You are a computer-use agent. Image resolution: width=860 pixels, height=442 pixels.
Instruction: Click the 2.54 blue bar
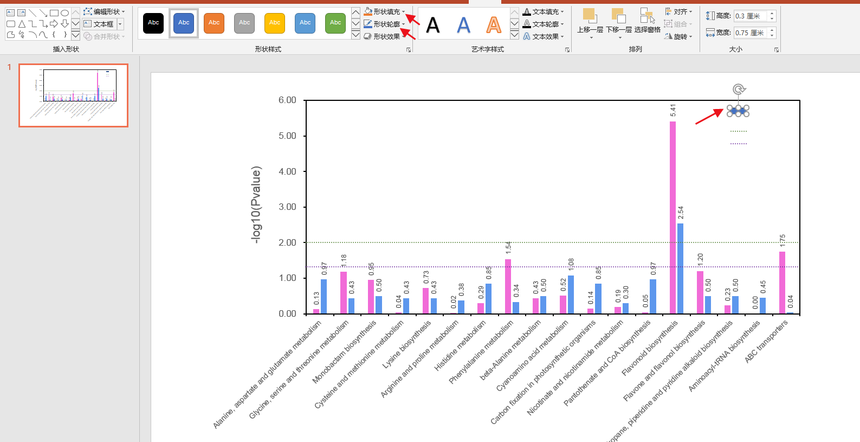[x=680, y=269]
